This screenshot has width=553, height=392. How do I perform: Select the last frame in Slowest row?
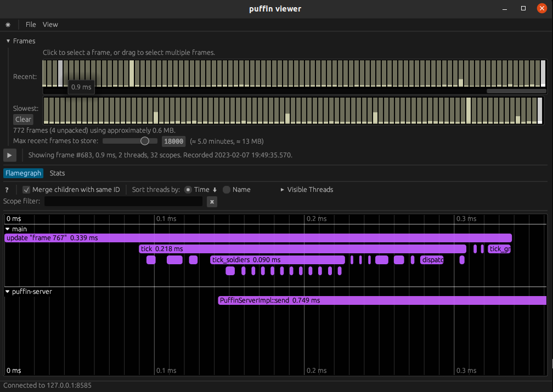coord(540,110)
